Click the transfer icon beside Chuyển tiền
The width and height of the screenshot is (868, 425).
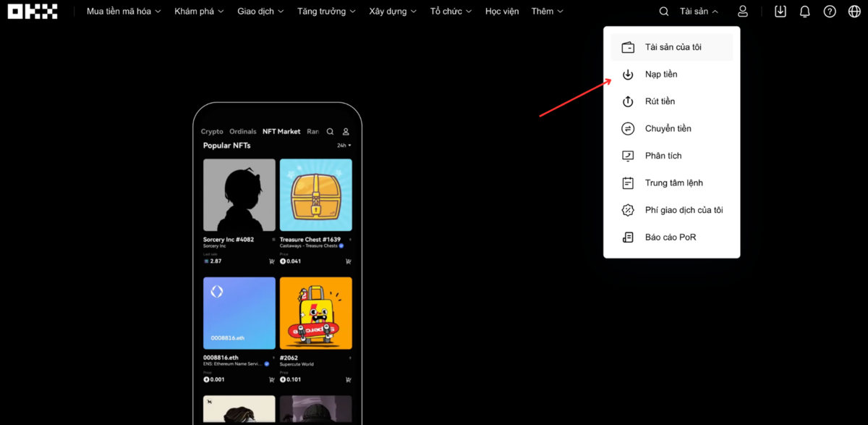pos(628,129)
